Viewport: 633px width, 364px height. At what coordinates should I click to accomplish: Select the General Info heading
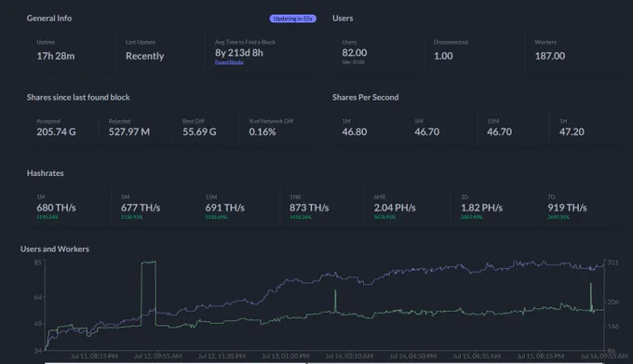tap(49, 19)
